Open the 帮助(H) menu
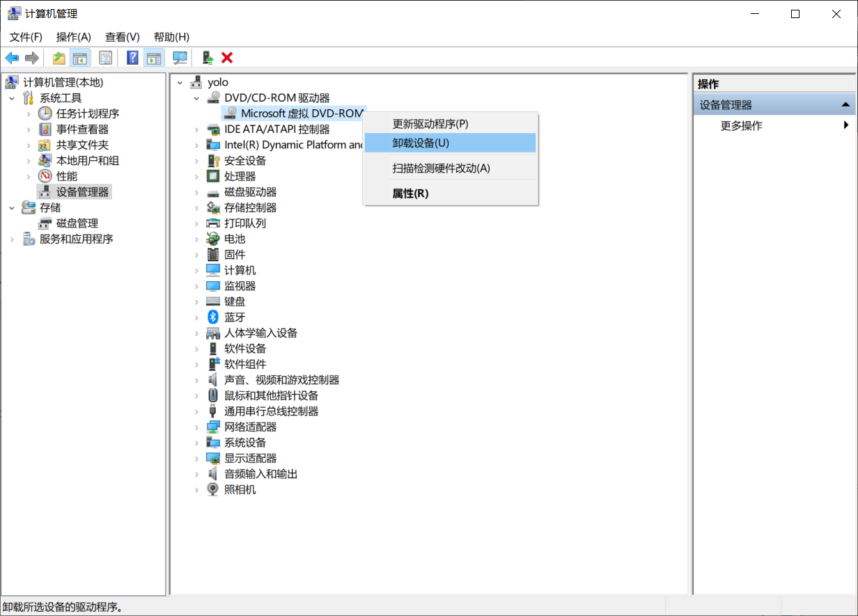The width and height of the screenshot is (858, 616). tap(171, 37)
